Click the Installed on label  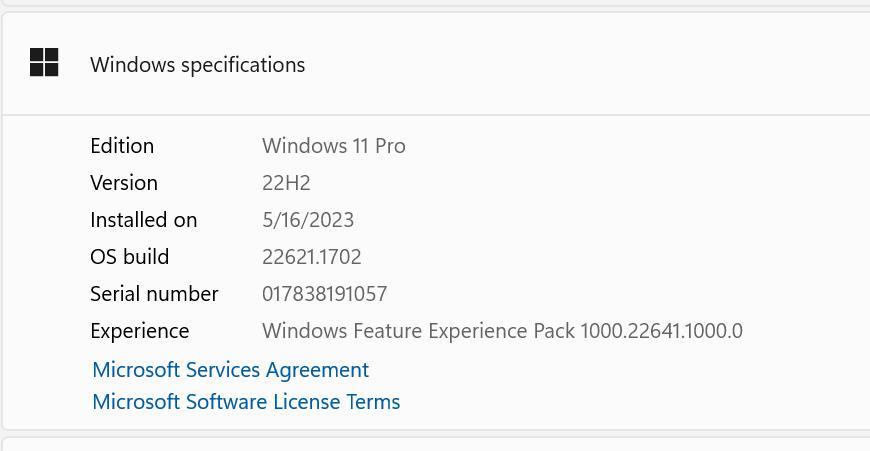143,220
